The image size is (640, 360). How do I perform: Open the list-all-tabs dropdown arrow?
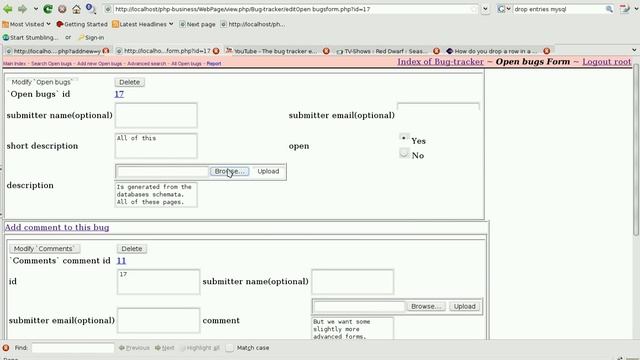(x=634, y=50)
